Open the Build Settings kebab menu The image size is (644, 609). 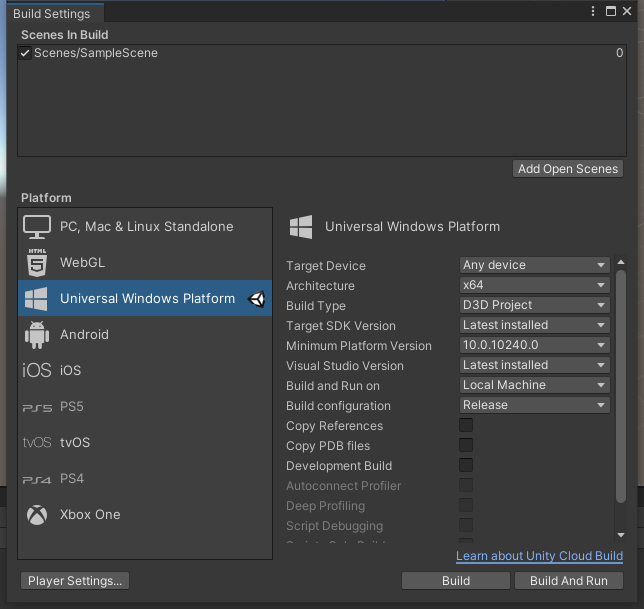(593, 11)
